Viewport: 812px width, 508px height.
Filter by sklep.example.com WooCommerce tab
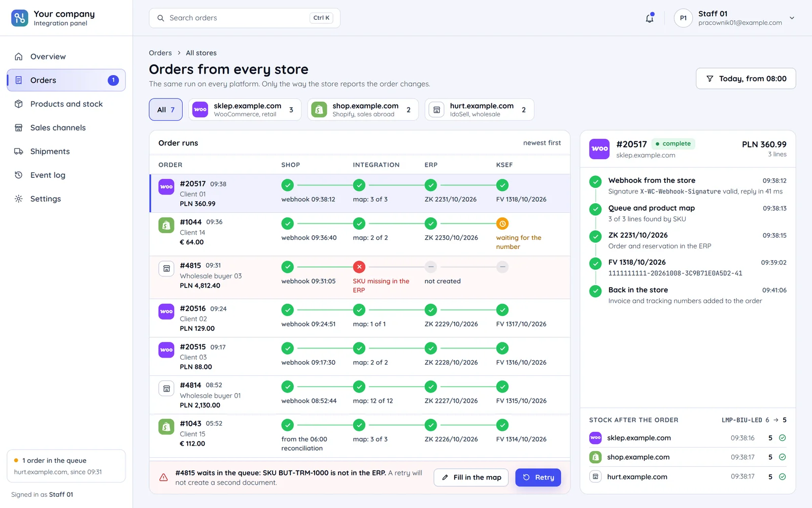pos(245,110)
